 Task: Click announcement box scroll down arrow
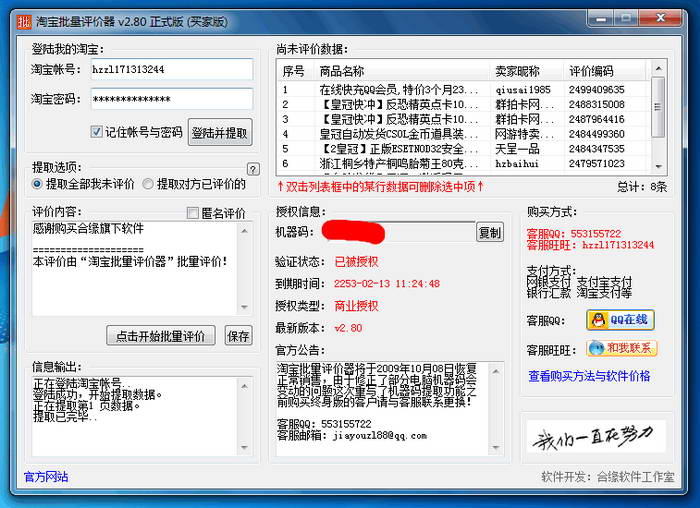496,447
